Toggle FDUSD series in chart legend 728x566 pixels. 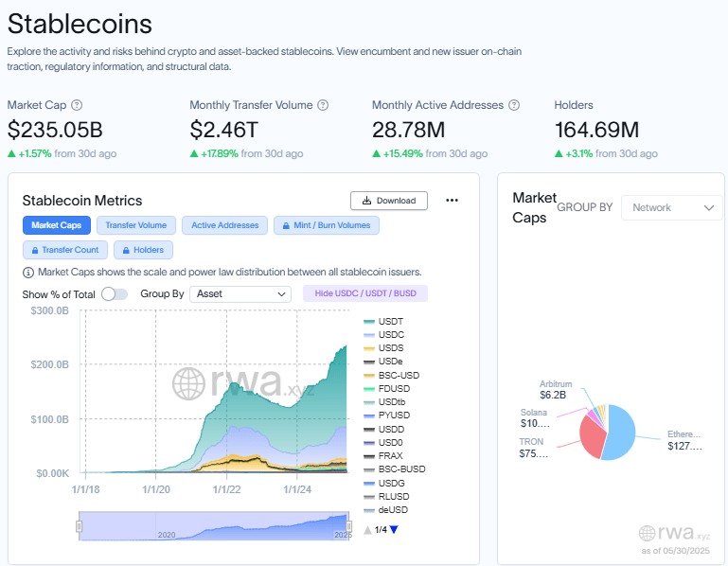pos(387,389)
